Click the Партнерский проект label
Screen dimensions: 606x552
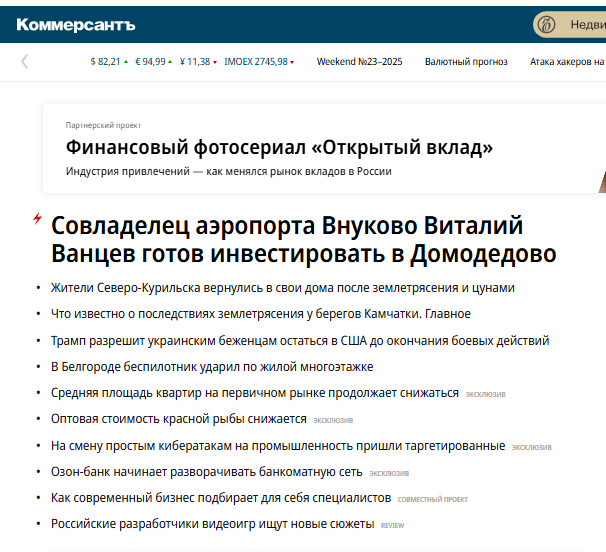pos(103,125)
